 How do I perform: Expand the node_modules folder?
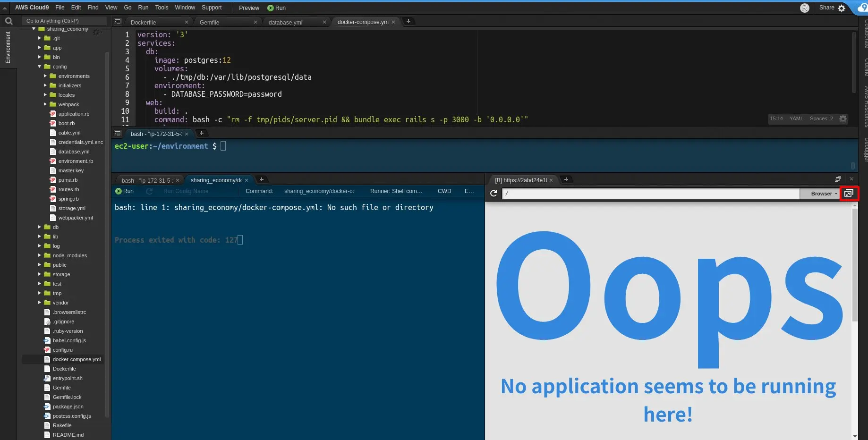pyautogui.click(x=40, y=255)
